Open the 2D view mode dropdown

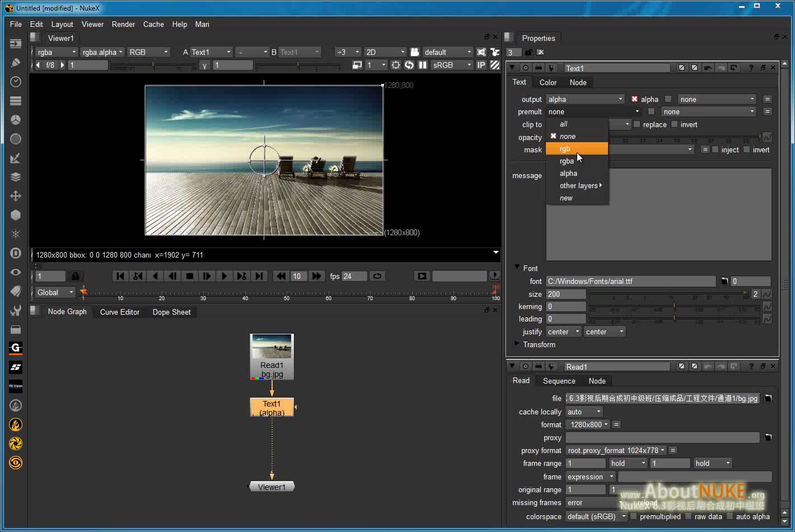(x=385, y=52)
